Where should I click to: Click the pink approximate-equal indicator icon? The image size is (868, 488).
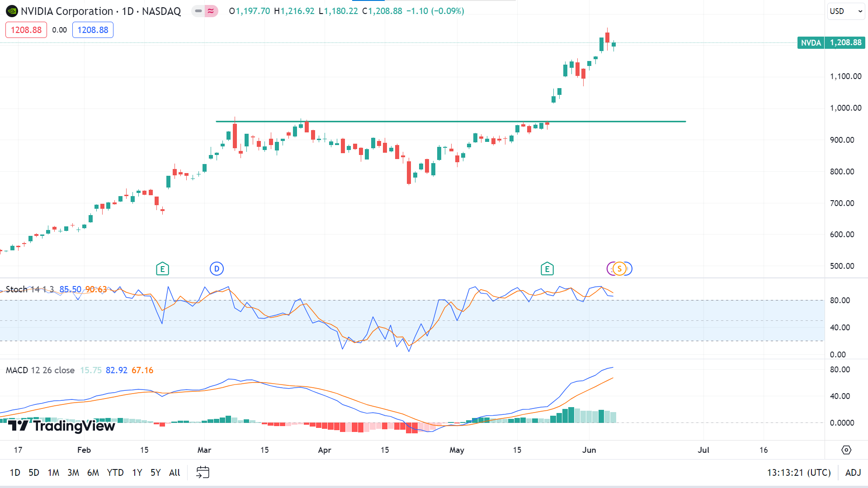tap(211, 11)
